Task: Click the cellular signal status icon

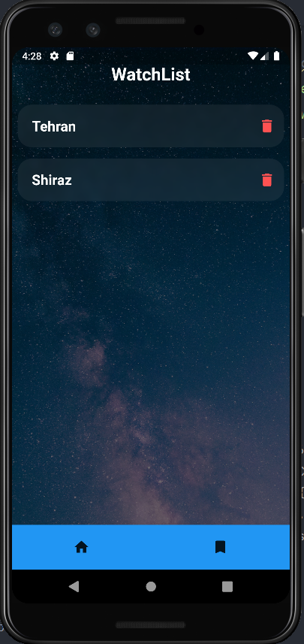Action: click(x=265, y=56)
